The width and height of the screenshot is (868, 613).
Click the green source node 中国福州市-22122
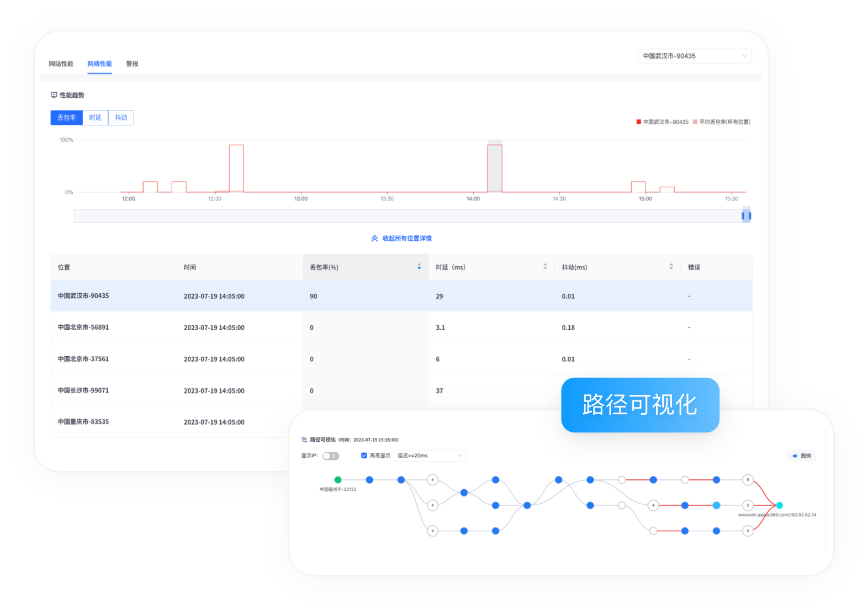point(338,480)
